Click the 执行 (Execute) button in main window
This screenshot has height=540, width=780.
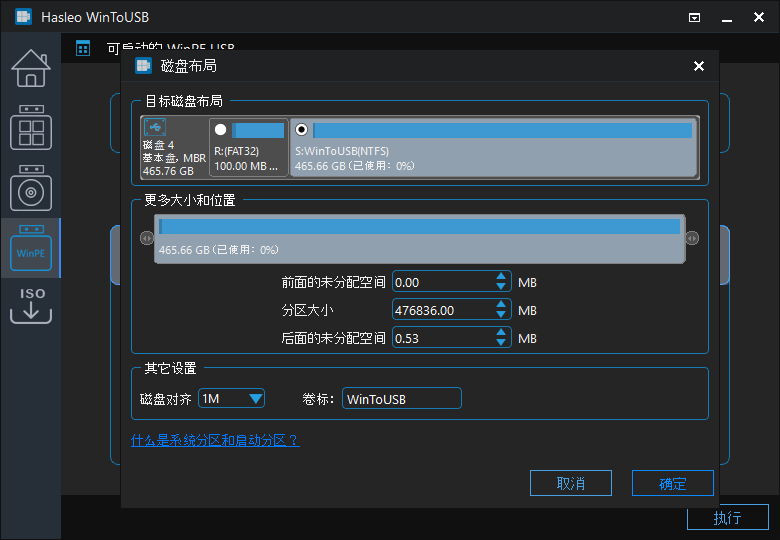(x=728, y=518)
